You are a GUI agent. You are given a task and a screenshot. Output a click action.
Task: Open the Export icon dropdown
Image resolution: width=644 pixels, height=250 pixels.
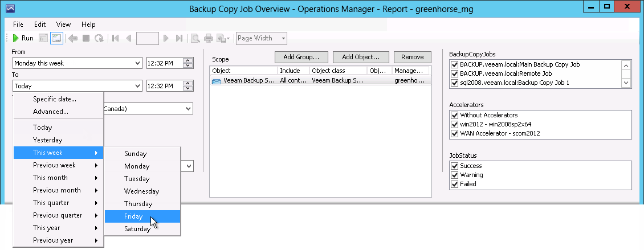coord(223,38)
